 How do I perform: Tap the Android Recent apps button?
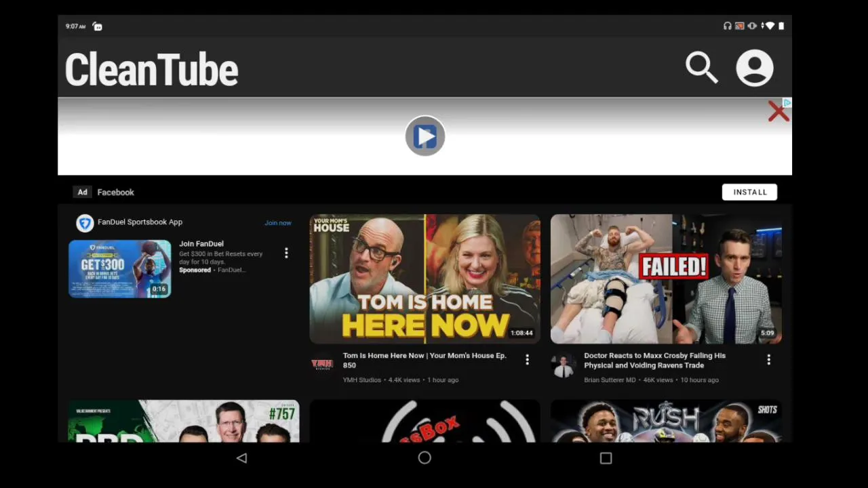point(606,458)
